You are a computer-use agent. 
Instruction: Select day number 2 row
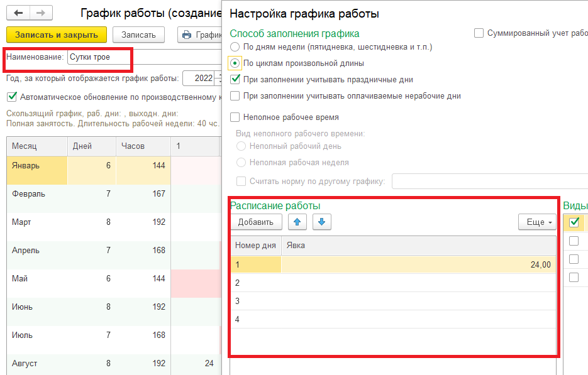[x=255, y=283]
